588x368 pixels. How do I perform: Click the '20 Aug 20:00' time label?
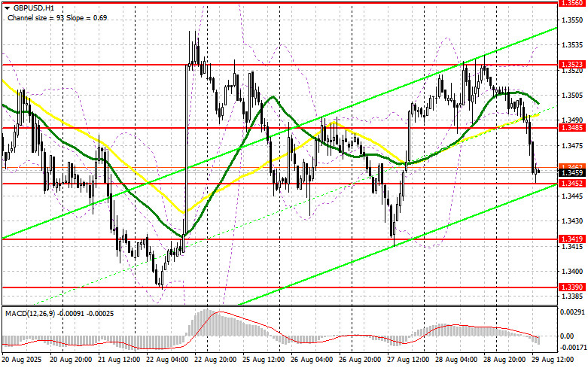pos(71,360)
